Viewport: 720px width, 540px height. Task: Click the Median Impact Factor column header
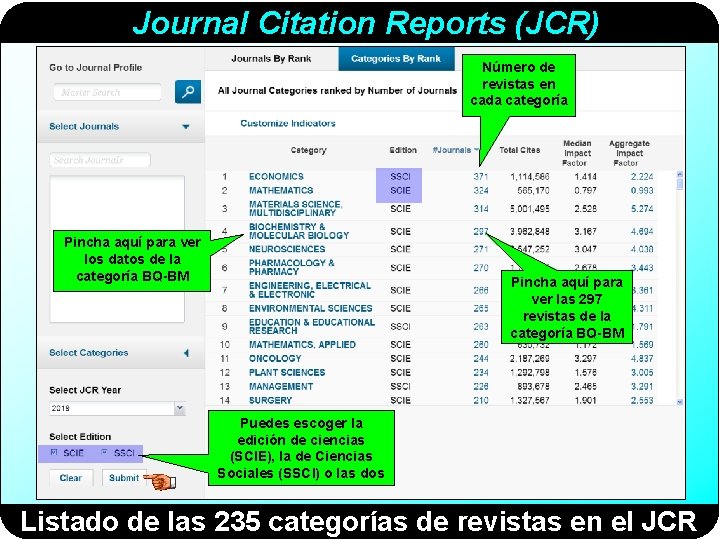(x=577, y=153)
